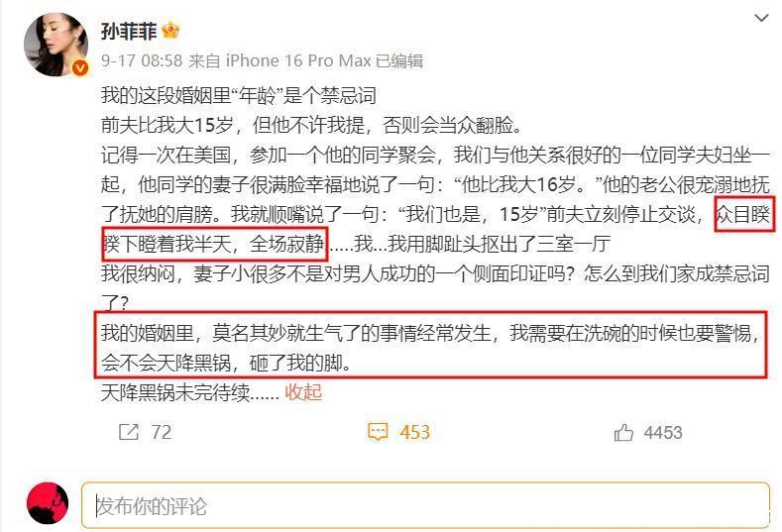Toggle the thumbs-up like icon

click(x=623, y=432)
